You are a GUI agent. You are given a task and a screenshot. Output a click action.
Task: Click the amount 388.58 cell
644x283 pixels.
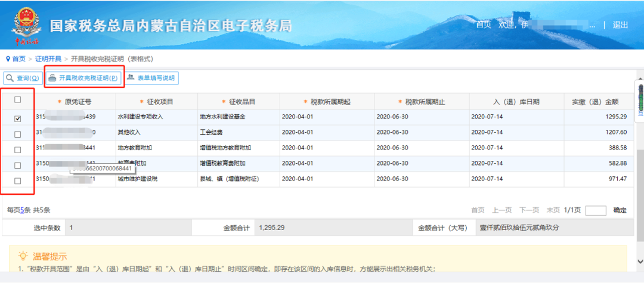point(599,148)
